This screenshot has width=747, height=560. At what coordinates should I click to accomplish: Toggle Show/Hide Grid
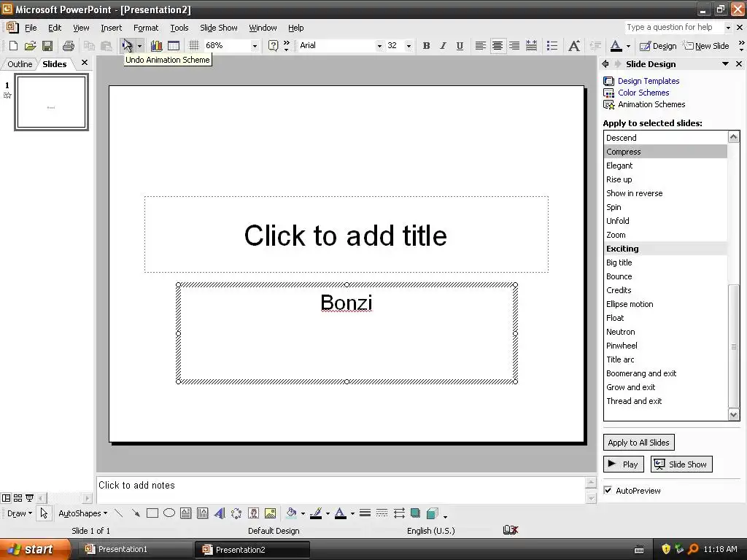(x=193, y=46)
